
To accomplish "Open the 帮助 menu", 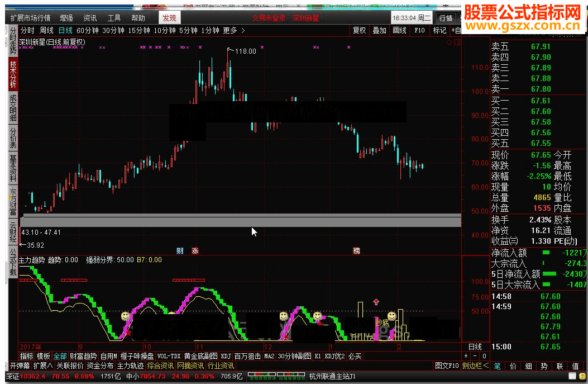I will pos(138,18).
